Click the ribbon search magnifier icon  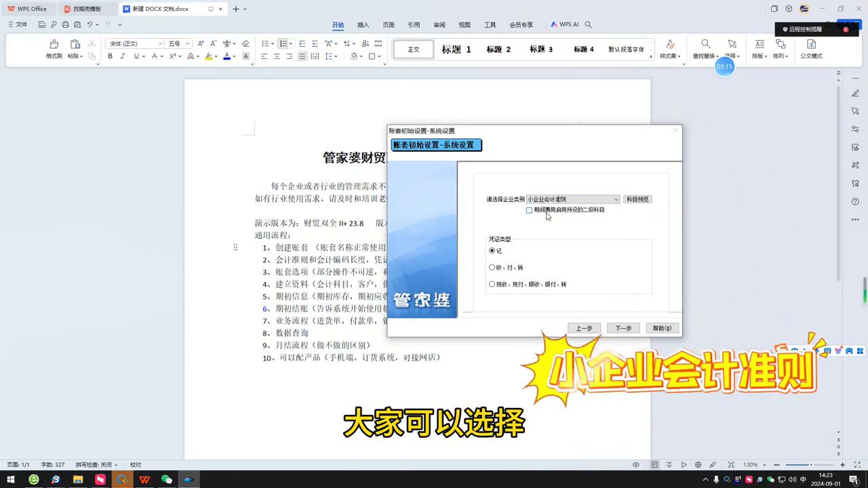coord(588,24)
